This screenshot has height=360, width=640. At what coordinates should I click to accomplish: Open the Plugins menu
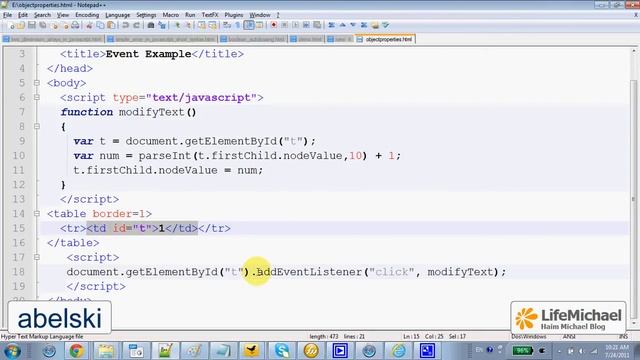tap(233, 15)
